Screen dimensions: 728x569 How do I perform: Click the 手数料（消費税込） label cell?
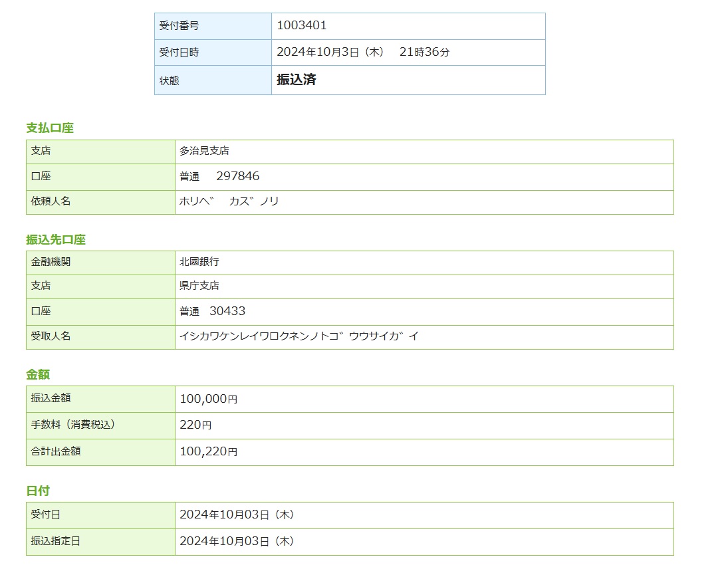tap(73, 424)
